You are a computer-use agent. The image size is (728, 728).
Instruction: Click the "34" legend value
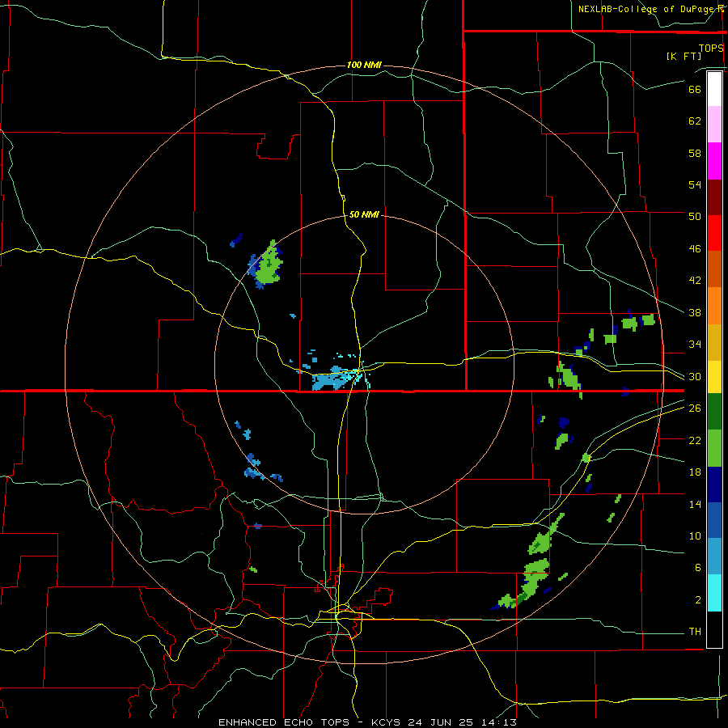pyautogui.click(x=695, y=345)
